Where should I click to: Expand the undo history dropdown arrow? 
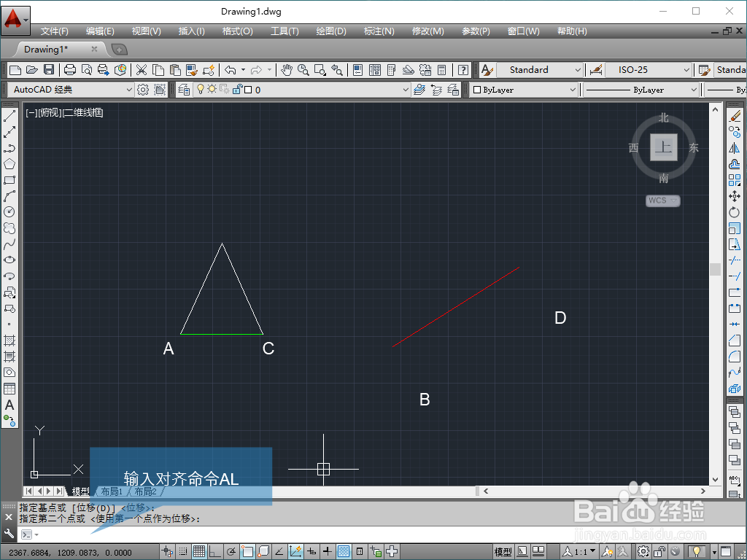[x=243, y=70]
